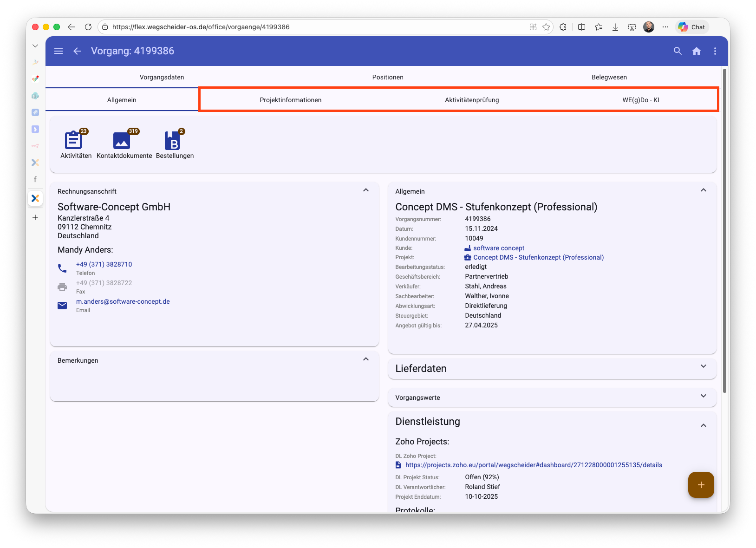Click the m.anders@software-concept.de email link

click(x=123, y=301)
